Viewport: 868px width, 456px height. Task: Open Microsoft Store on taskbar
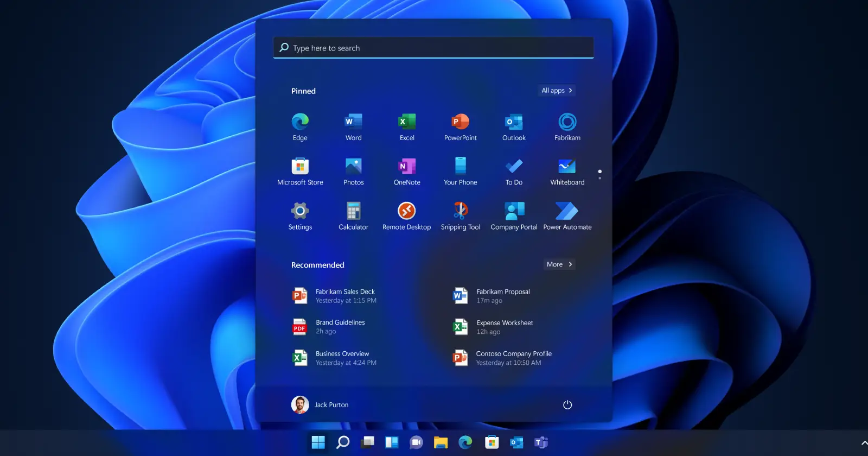pos(492,442)
